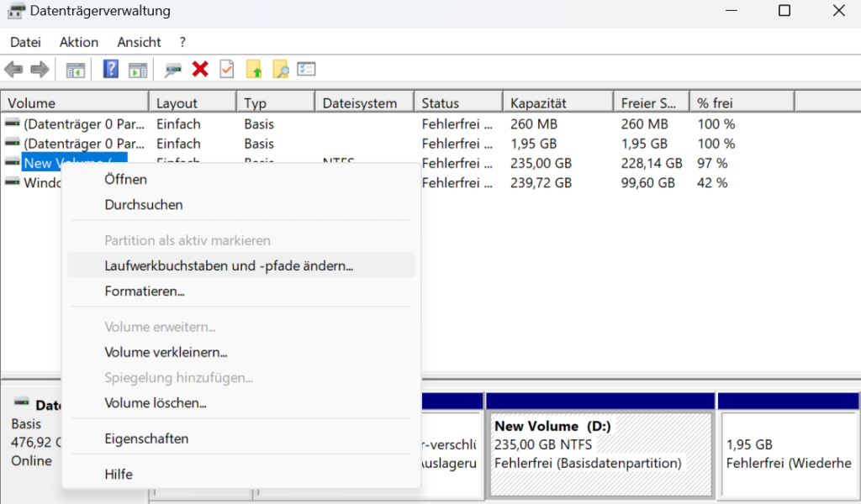This screenshot has height=504, width=861.
Task: Click the connect drive toolbar icon
Action: click(x=173, y=69)
